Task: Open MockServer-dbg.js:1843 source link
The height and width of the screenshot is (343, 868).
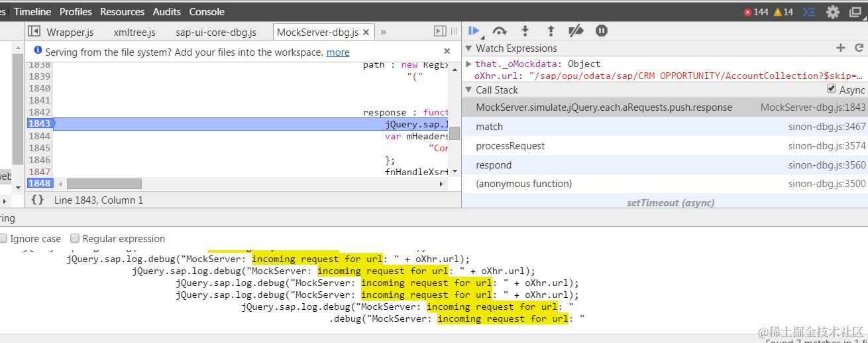Action: [x=813, y=107]
